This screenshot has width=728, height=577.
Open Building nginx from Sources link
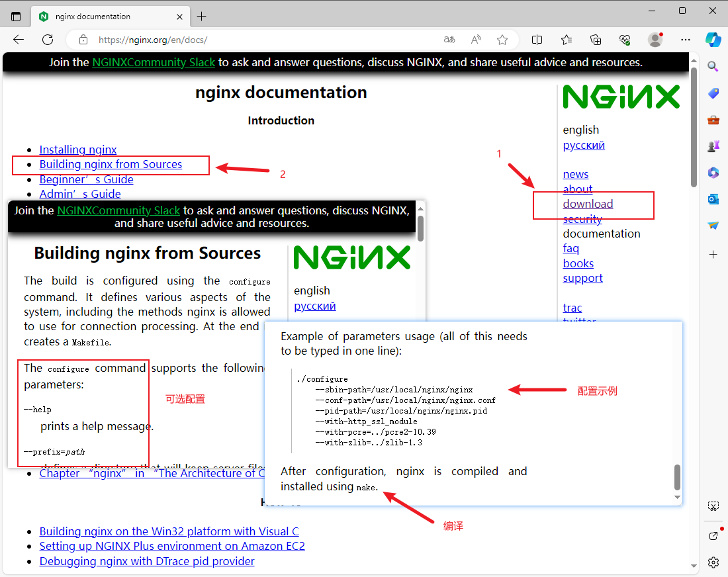[x=111, y=164]
